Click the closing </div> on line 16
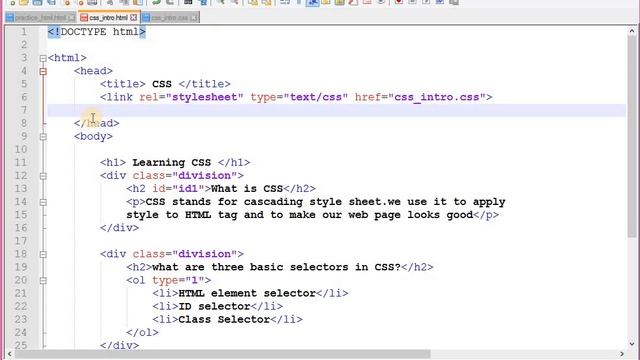 [x=119, y=228]
